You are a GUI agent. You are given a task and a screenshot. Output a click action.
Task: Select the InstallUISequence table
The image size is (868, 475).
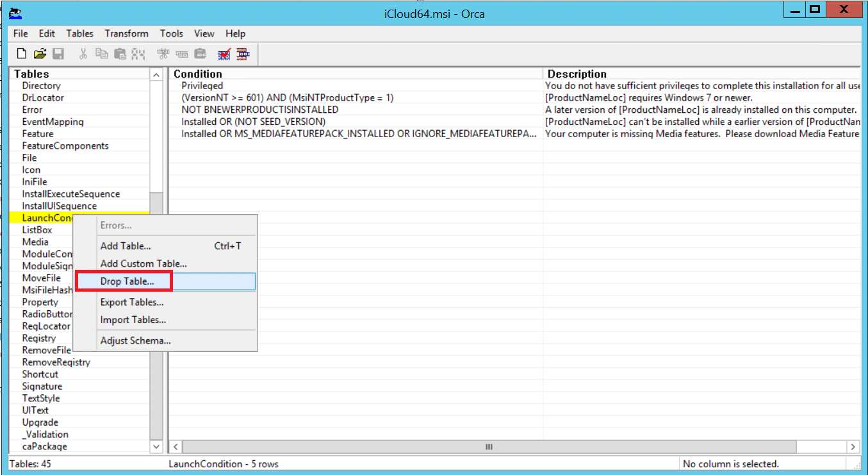tap(59, 206)
